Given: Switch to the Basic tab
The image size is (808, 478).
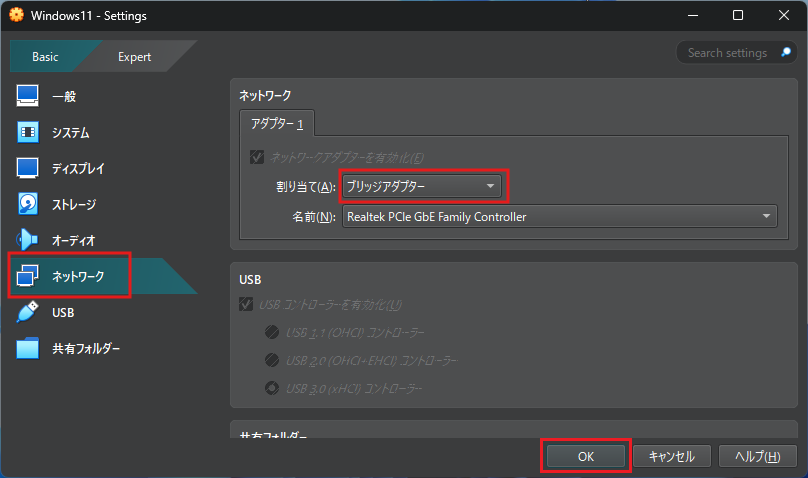Looking at the screenshot, I should tap(45, 57).
